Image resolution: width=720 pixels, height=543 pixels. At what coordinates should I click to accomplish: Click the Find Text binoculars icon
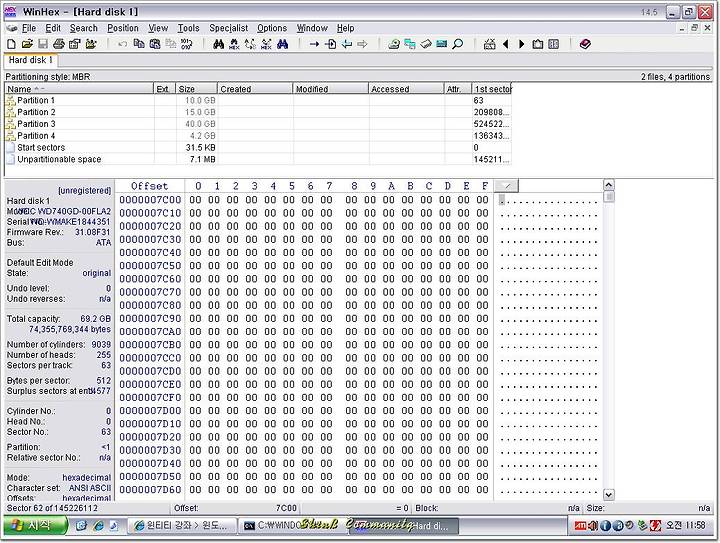[x=219, y=44]
